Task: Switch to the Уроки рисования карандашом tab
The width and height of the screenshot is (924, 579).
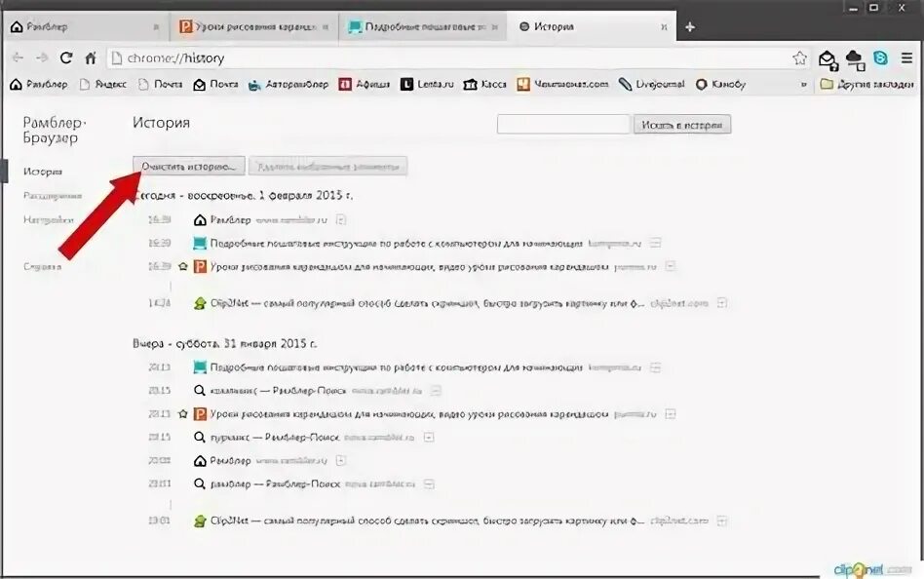Action: (x=254, y=26)
